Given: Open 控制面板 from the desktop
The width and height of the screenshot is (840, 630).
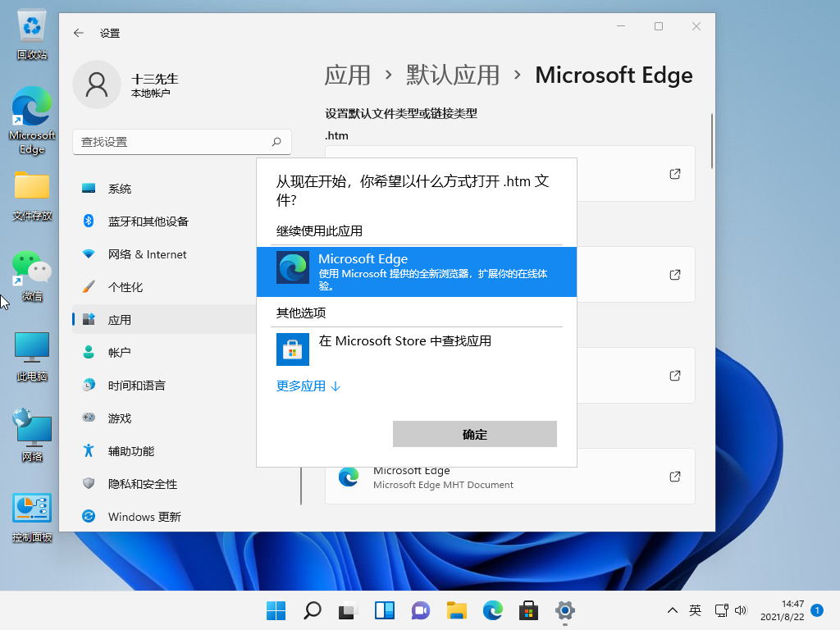Looking at the screenshot, I should [x=31, y=509].
